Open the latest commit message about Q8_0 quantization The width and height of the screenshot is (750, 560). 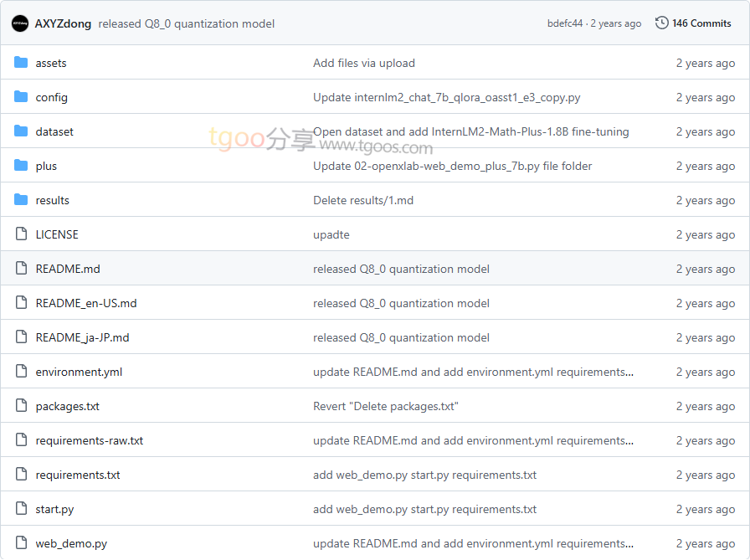pos(186,23)
